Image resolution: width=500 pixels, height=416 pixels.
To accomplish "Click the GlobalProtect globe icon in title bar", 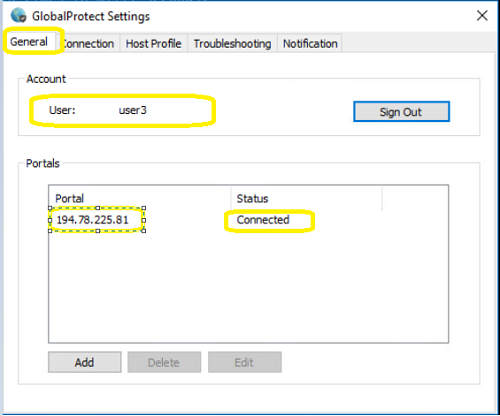I will (x=18, y=15).
